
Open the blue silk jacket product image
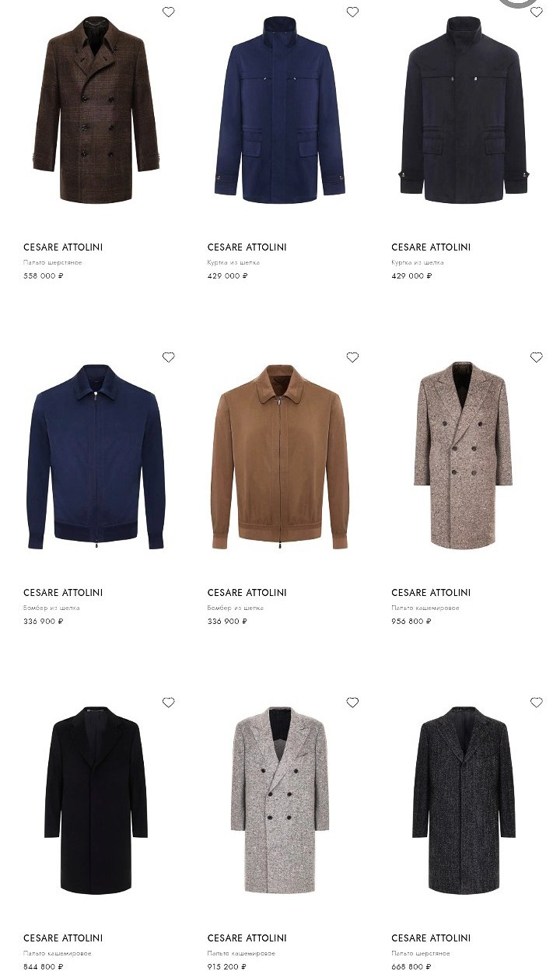coord(280,109)
